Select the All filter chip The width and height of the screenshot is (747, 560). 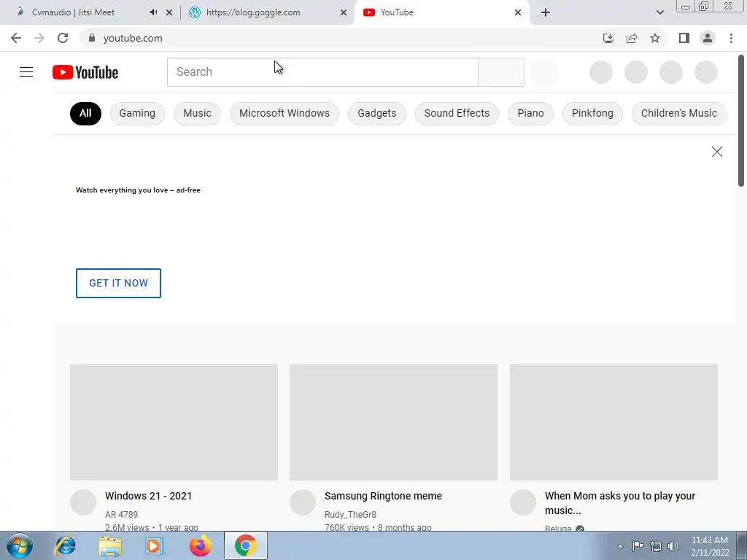tap(86, 113)
